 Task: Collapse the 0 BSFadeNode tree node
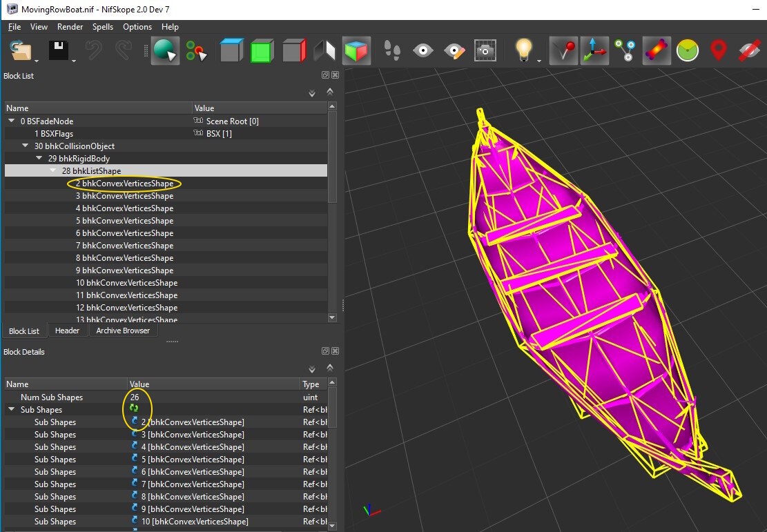pyautogui.click(x=12, y=121)
